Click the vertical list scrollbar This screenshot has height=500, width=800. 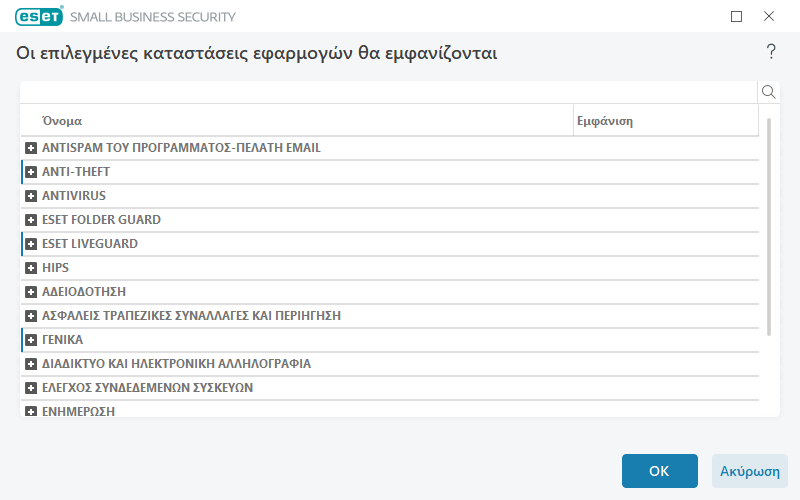(x=769, y=227)
